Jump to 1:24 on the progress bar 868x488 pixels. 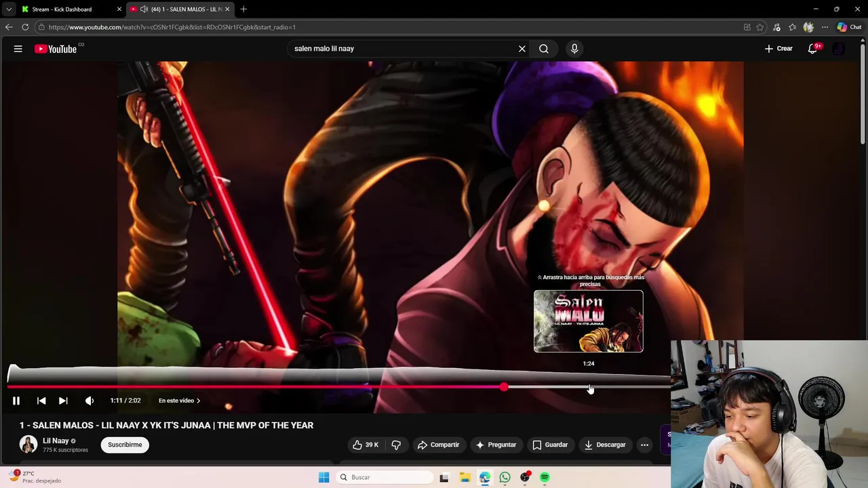pyautogui.click(x=589, y=387)
